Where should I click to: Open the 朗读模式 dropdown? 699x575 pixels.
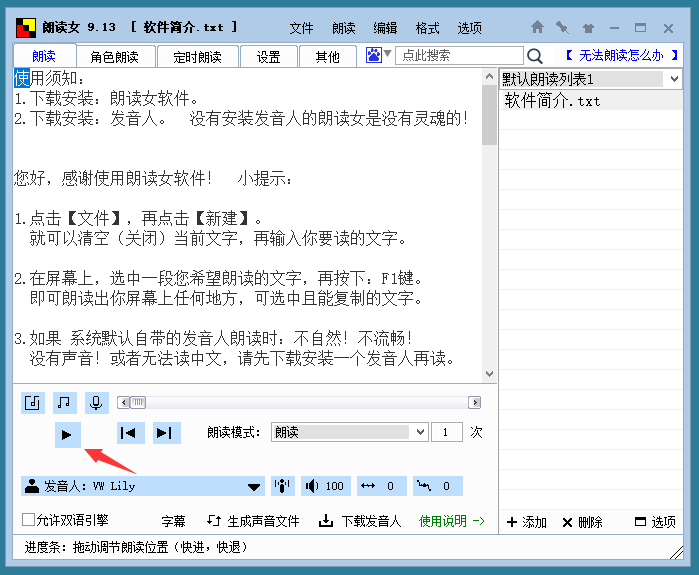click(350, 432)
